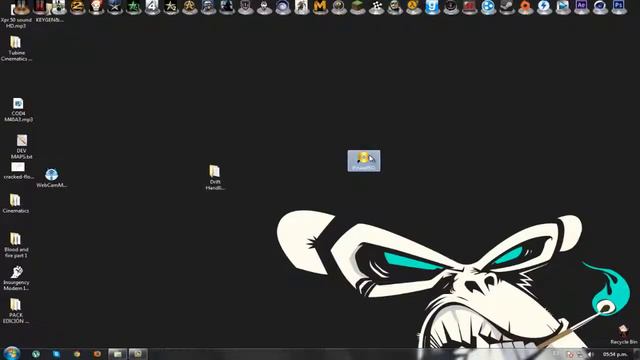Open the Windows Start menu

pyautogui.click(x=11, y=353)
